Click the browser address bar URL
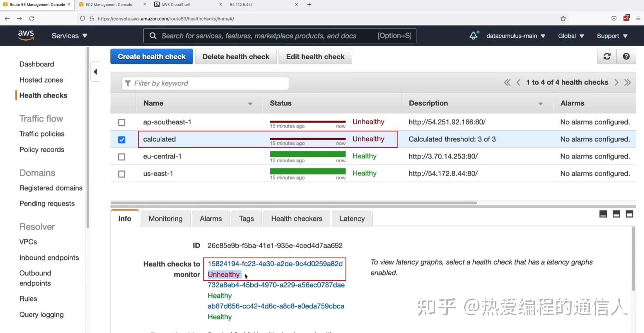 tap(166, 18)
